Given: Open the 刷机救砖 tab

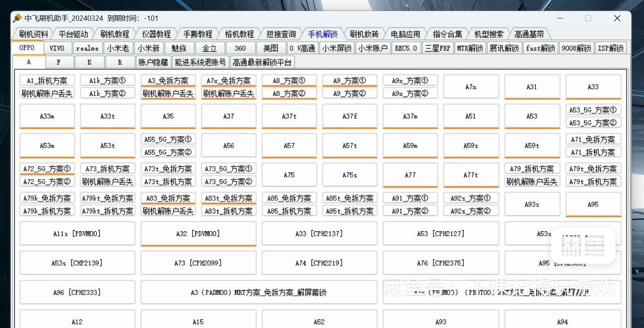Looking at the screenshot, I should pyautogui.click(x=364, y=34).
